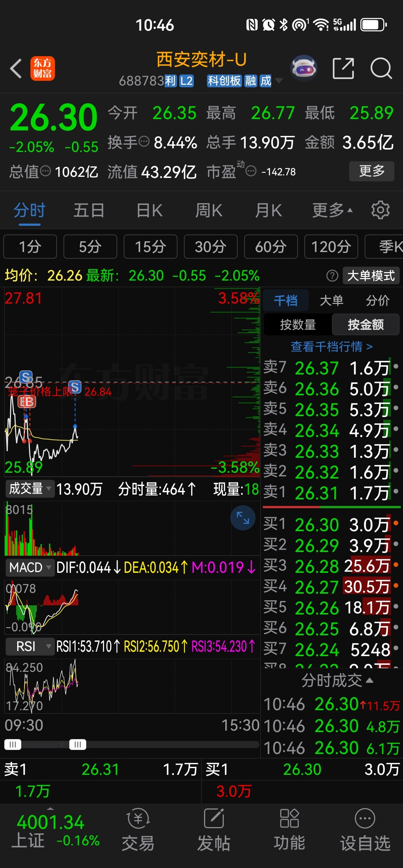Select the 60分 interval
403x868 pixels.
[x=271, y=247]
